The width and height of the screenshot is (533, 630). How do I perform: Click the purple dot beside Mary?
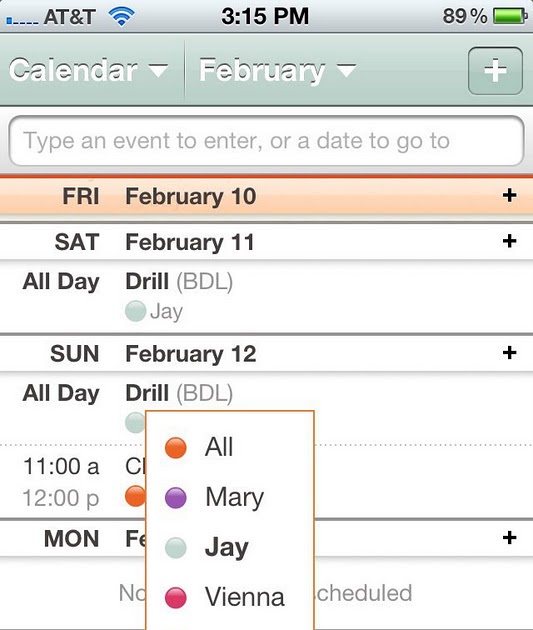tap(176, 498)
